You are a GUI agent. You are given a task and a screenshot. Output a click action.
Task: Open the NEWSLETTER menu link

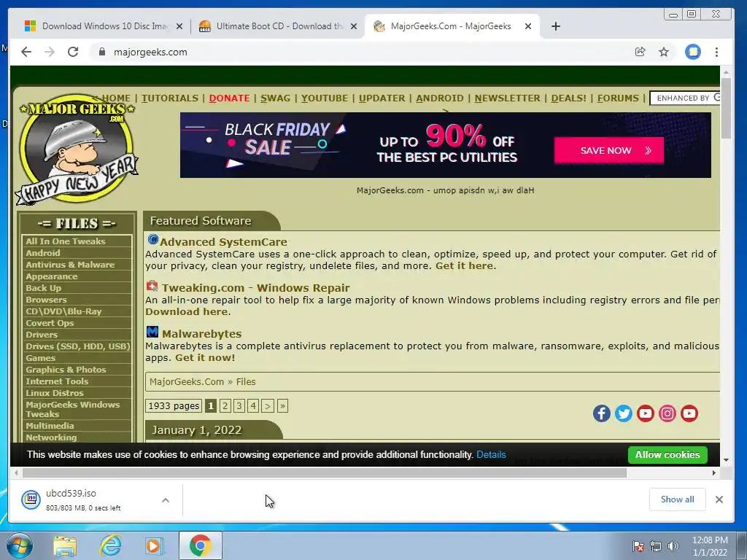click(x=507, y=98)
